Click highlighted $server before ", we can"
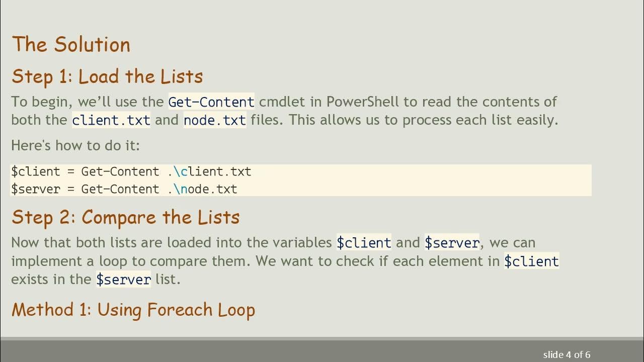 [452, 243]
